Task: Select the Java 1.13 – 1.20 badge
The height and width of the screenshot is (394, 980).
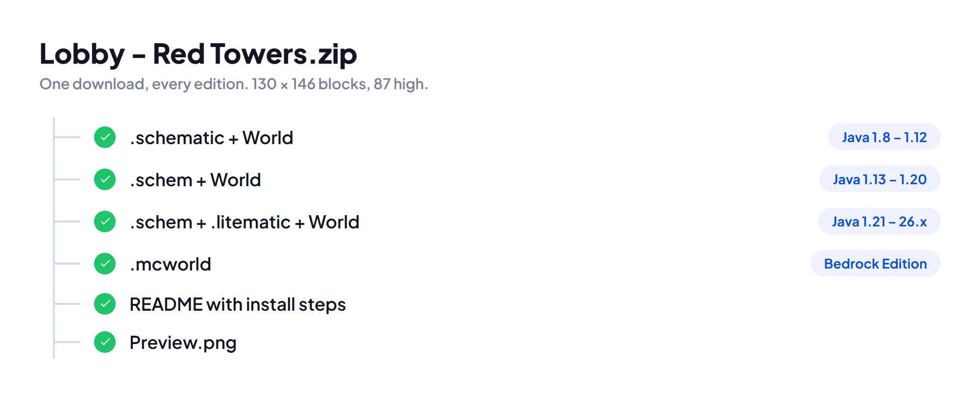Action: [x=880, y=179]
